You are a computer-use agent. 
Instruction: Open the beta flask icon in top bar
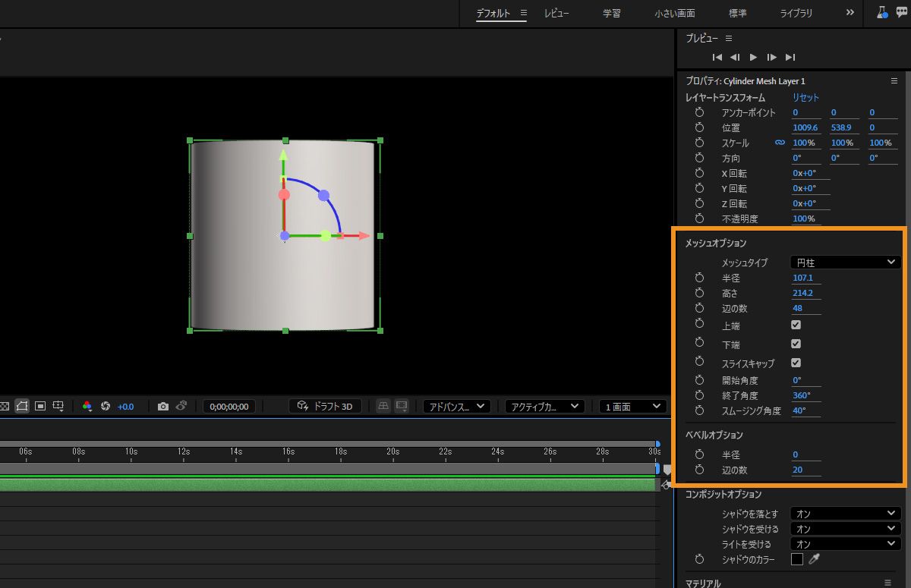pyautogui.click(x=882, y=13)
